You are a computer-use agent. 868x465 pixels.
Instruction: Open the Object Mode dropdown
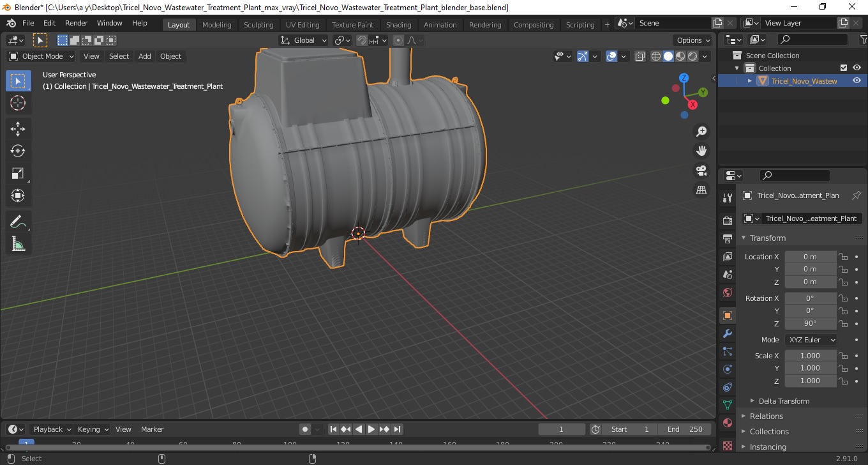pyautogui.click(x=41, y=56)
